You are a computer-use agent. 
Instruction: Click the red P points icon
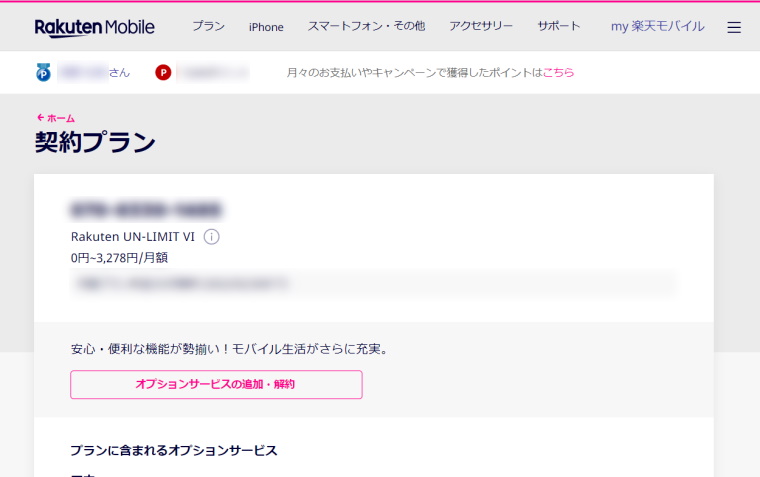pos(163,73)
